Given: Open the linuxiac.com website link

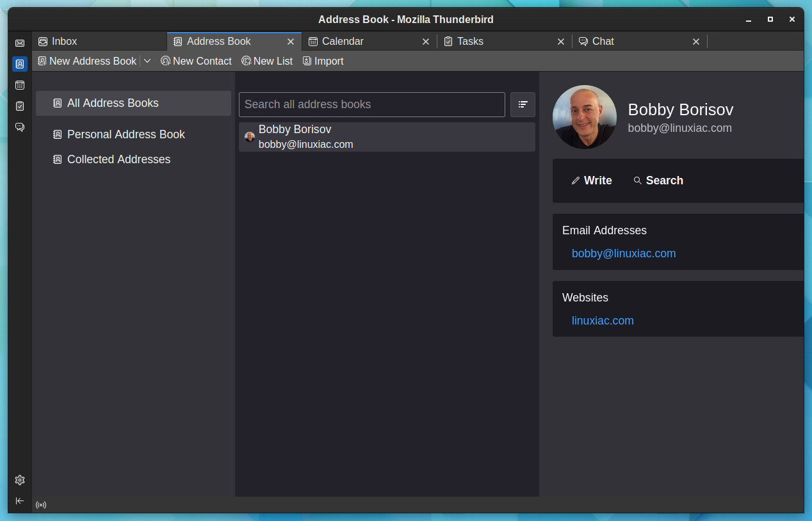Looking at the screenshot, I should tap(603, 321).
